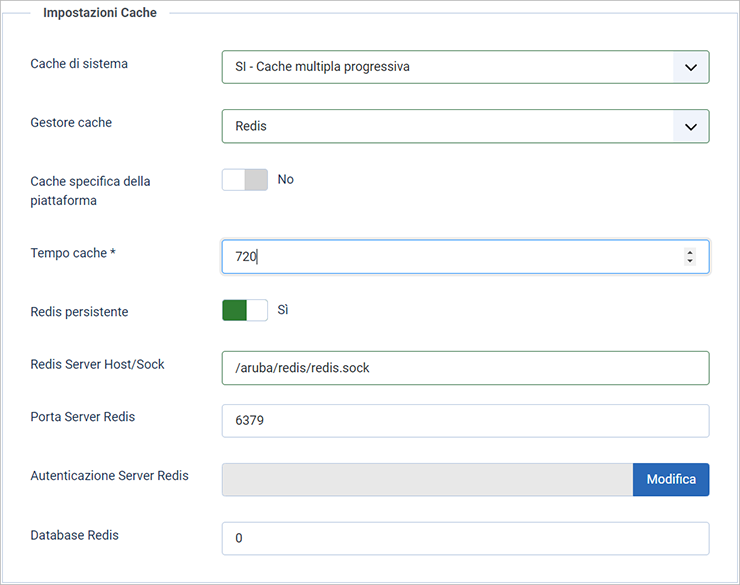This screenshot has width=740, height=585.
Task: Click the No label beside platform cache toggle
Action: click(x=286, y=180)
